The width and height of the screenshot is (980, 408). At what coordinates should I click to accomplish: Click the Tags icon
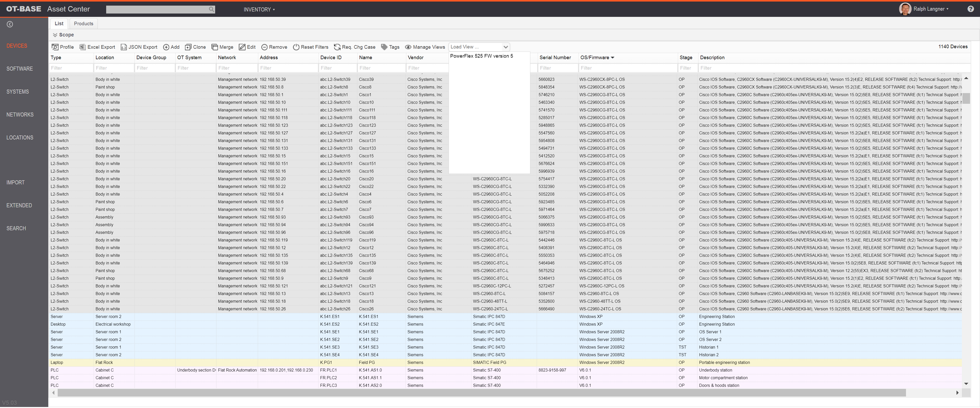pos(384,47)
